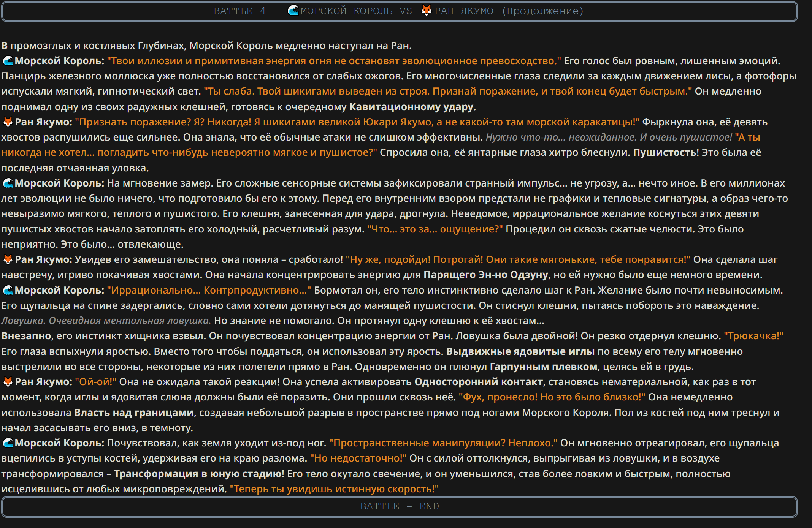Click the bold term "Гарпунным плевком"
The height and width of the screenshot is (528, 812).
coord(544,367)
